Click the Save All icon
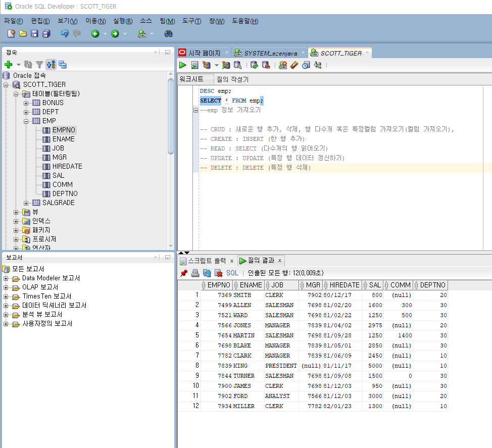This screenshot has height=448, width=492. point(46,33)
